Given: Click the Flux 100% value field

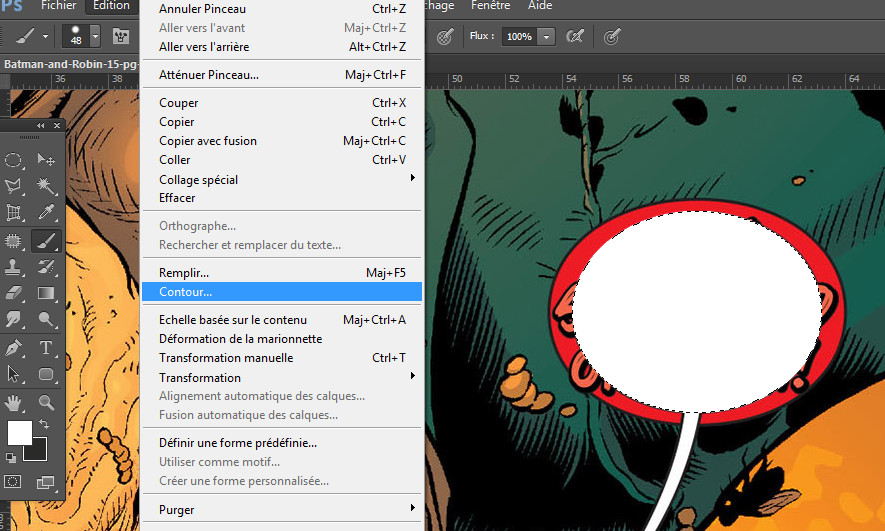Looking at the screenshot, I should [519, 37].
